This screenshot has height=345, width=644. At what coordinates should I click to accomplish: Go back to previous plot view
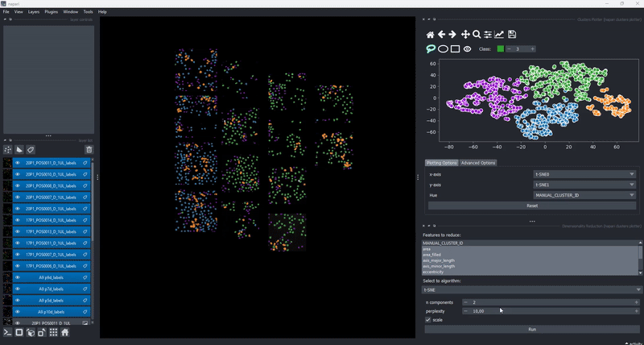[441, 35]
